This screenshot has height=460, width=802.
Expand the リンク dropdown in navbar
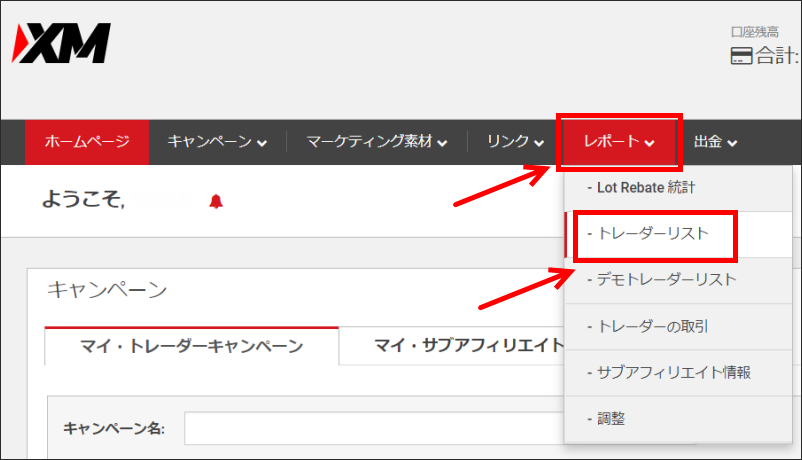tap(515, 142)
